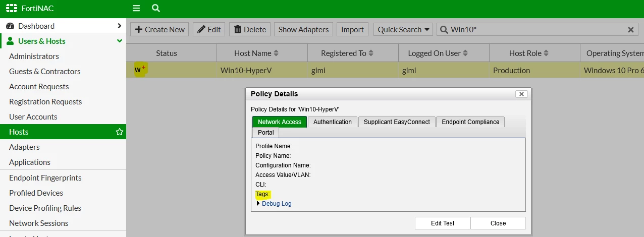Open Adapters in the sidebar

(24, 147)
